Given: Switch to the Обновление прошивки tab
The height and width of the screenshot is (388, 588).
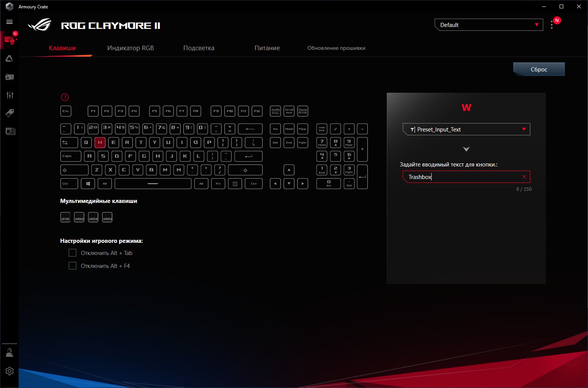Looking at the screenshot, I should [336, 48].
